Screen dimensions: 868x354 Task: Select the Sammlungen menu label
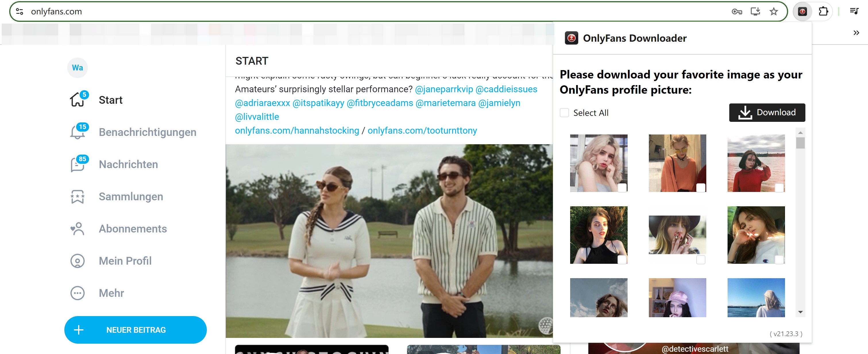(x=131, y=197)
